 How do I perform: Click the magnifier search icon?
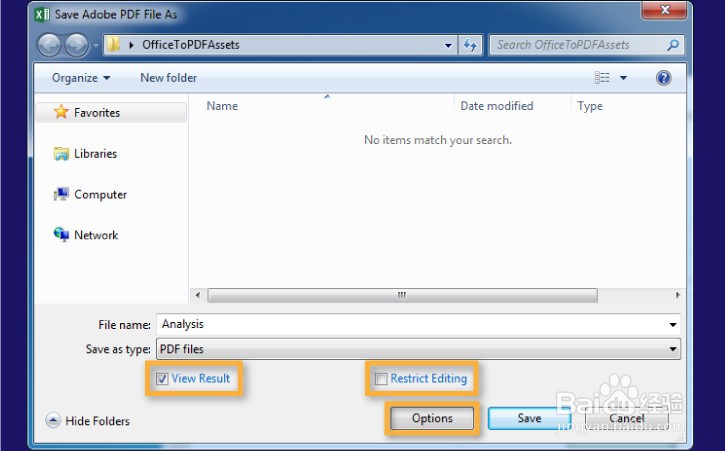tap(673, 45)
